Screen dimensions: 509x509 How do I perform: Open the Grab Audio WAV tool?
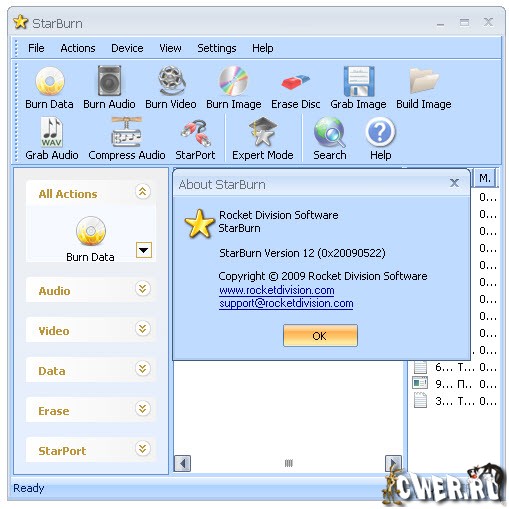52,139
